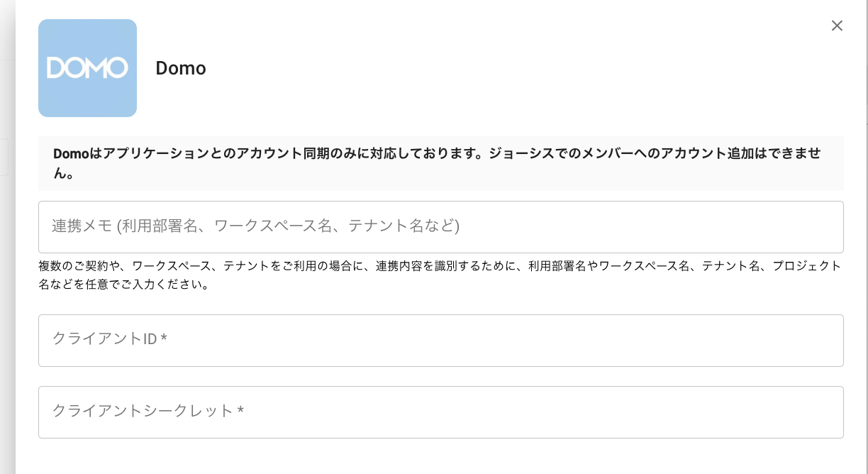Click the "Domo" heading text
The width and height of the screenshot is (868, 474).
tap(181, 68)
